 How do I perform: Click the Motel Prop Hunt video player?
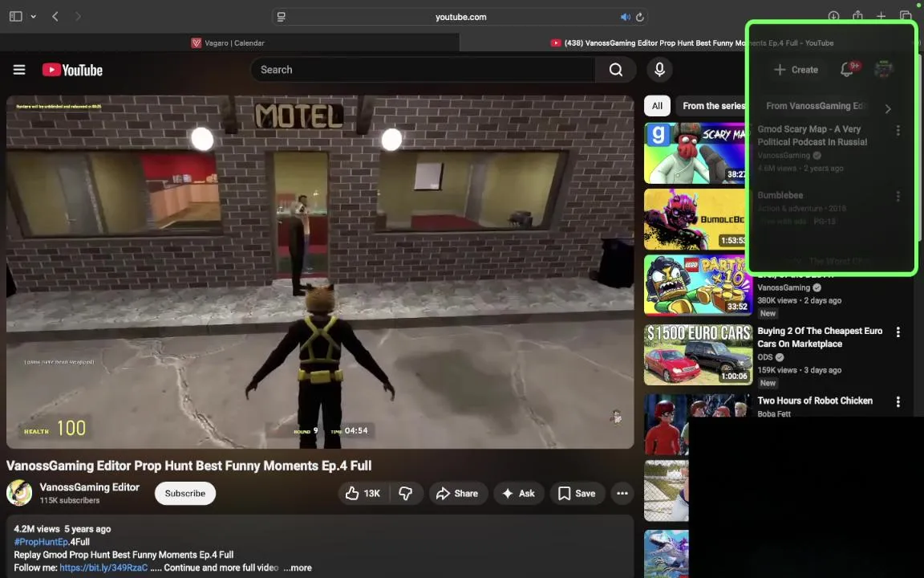tap(320, 272)
